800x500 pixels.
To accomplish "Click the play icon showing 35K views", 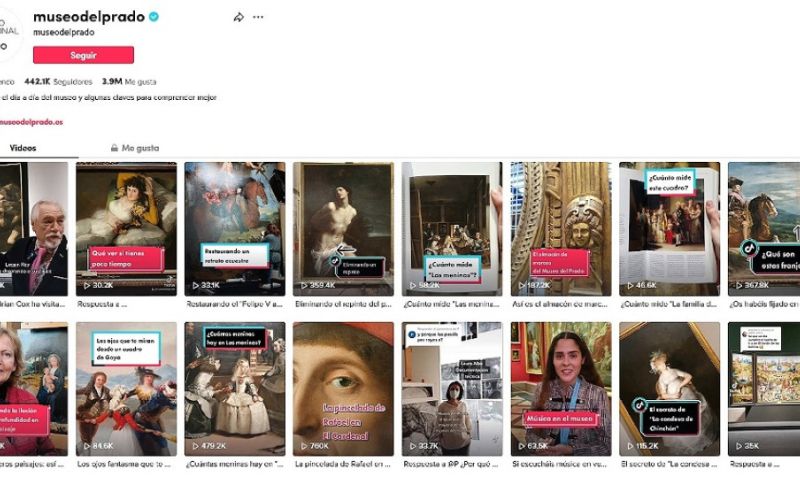I will (739, 446).
